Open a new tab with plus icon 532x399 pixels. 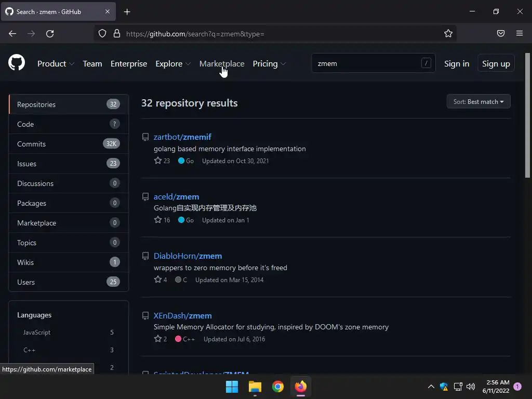tap(127, 12)
